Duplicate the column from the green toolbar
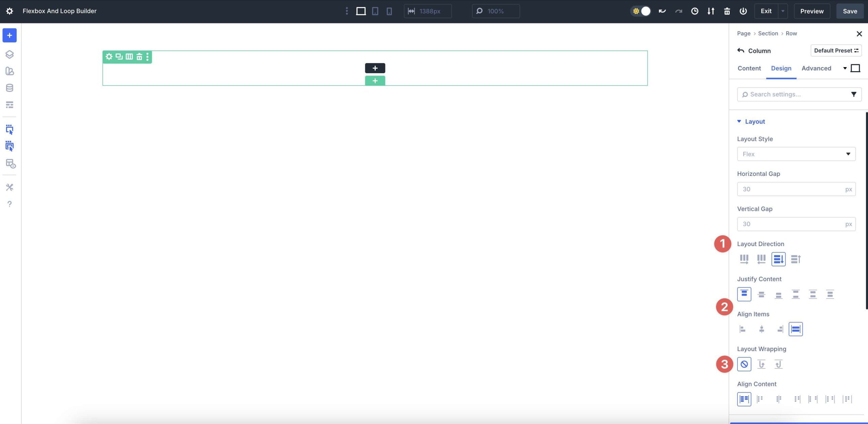 (118, 57)
